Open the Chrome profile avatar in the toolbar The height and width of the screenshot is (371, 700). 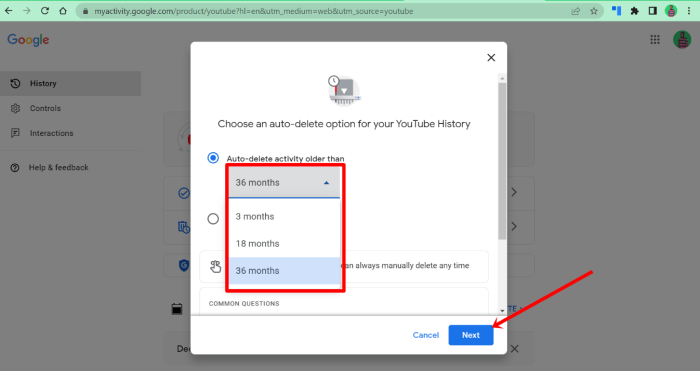pos(671,11)
